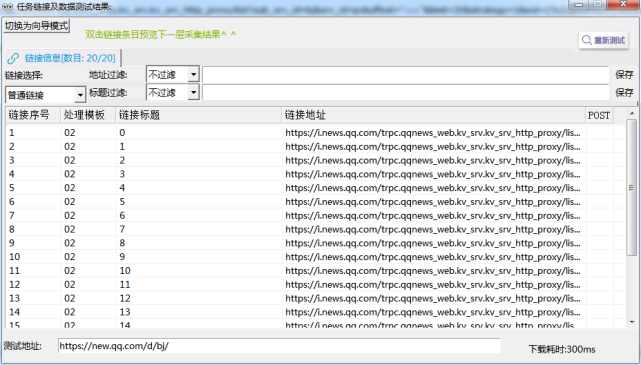The height and width of the screenshot is (365, 641).
Task: Click 保存 next to title filter field
Action: (x=624, y=92)
